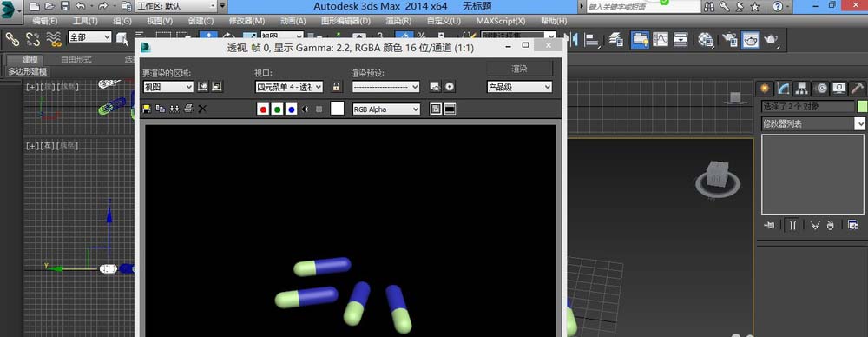Image resolution: width=868 pixels, height=337 pixels.
Task: Open the 要渲染的区域 视图 dropdown
Action: [x=168, y=87]
